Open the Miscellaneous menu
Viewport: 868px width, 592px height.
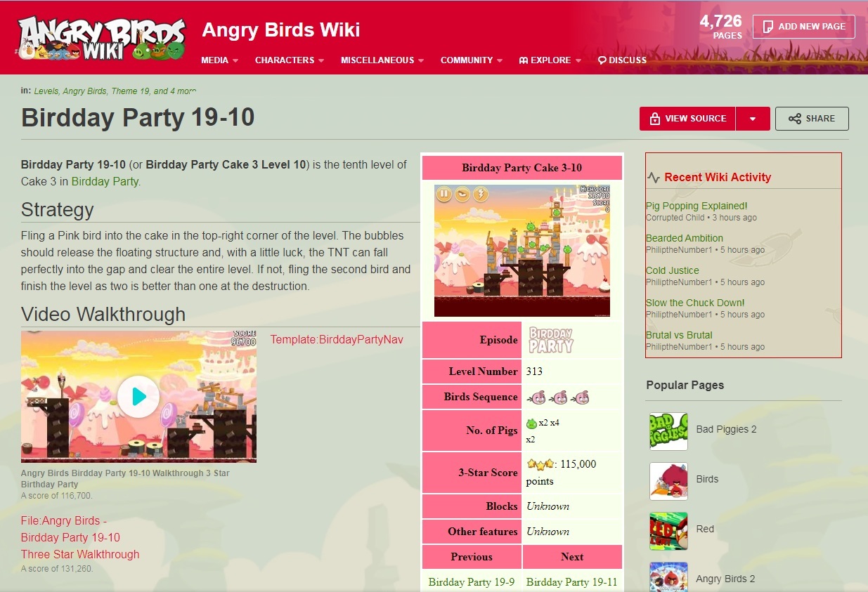coord(382,60)
